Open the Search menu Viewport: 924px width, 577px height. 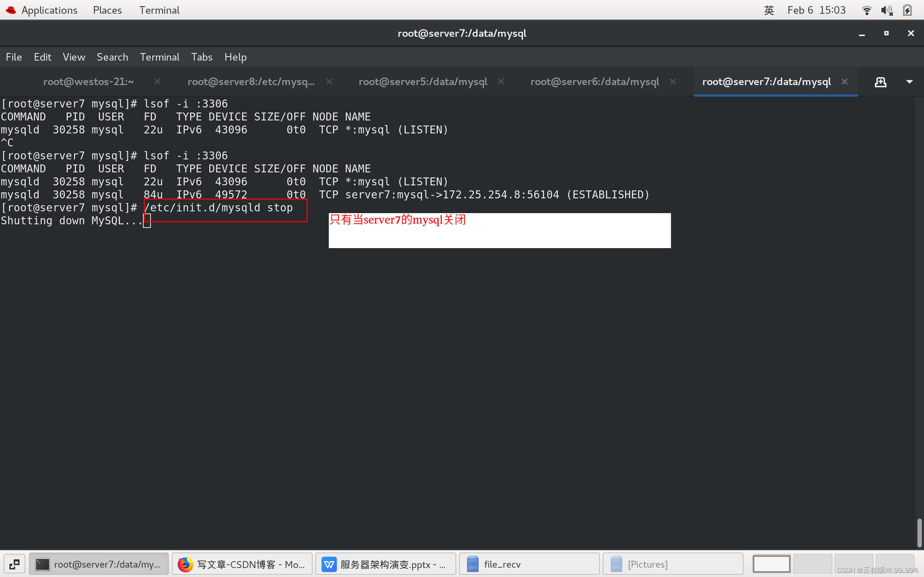(112, 57)
